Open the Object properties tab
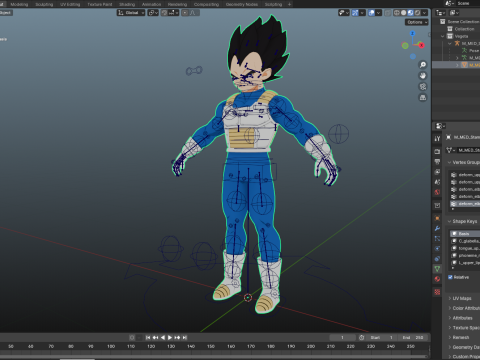The width and height of the screenshot is (480, 360). point(437,218)
